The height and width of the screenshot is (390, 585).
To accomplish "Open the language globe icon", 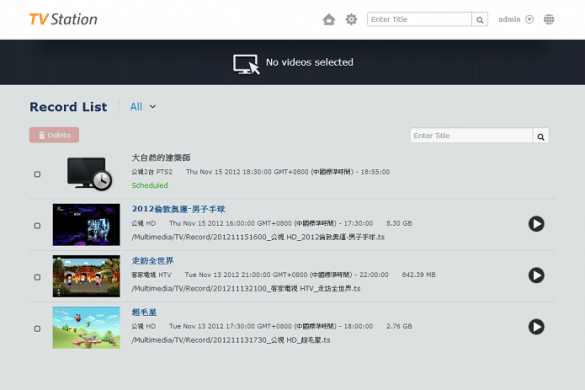I will pyautogui.click(x=549, y=19).
